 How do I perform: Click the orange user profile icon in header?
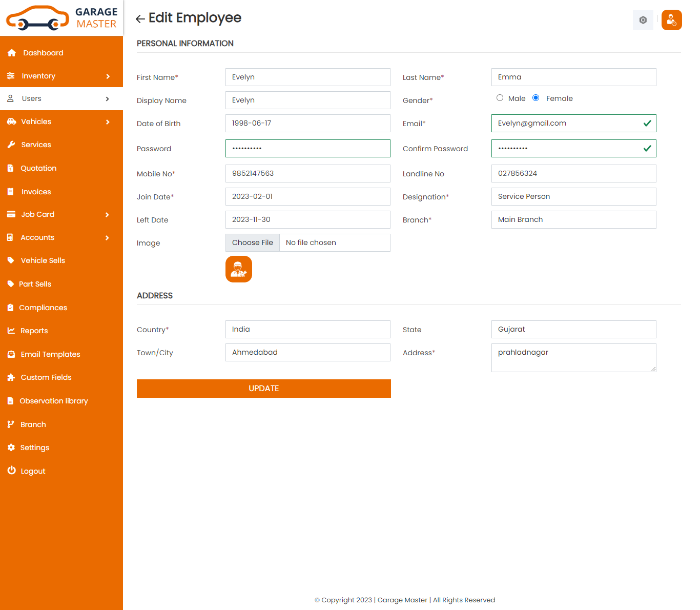(671, 20)
